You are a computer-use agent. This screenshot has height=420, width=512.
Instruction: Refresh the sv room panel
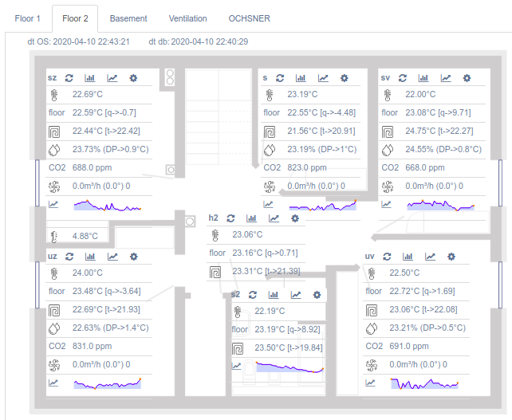point(403,78)
